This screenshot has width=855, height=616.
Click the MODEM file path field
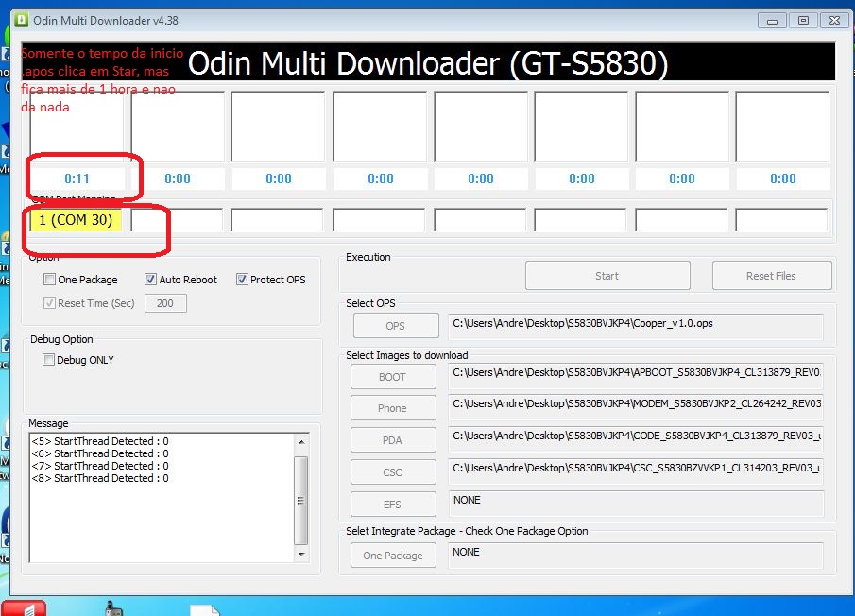pos(635,408)
